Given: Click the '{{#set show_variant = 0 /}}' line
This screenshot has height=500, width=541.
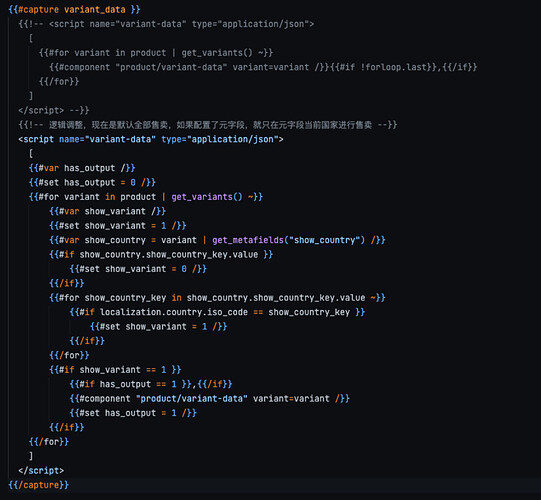Looking at the screenshot, I should point(138,269).
